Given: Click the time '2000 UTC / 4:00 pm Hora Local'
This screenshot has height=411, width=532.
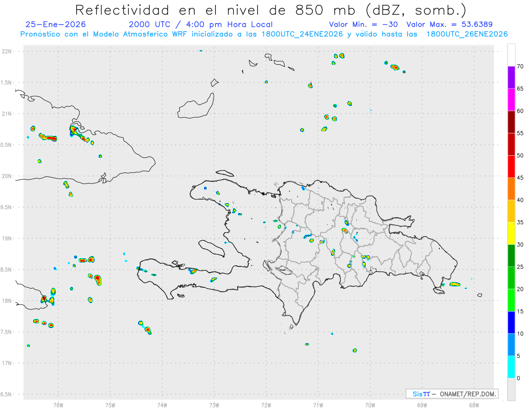Looking at the screenshot, I should pyautogui.click(x=201, y=24).
